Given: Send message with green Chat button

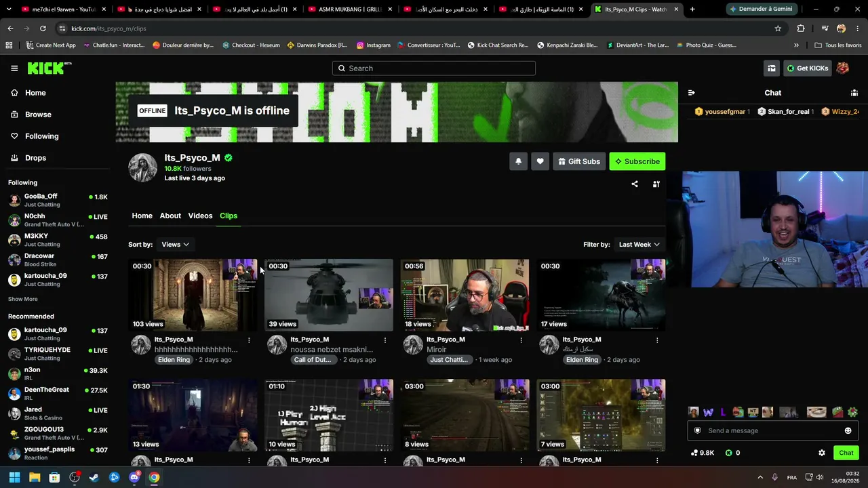Looking at the screenshot, I should pos(846,453).
